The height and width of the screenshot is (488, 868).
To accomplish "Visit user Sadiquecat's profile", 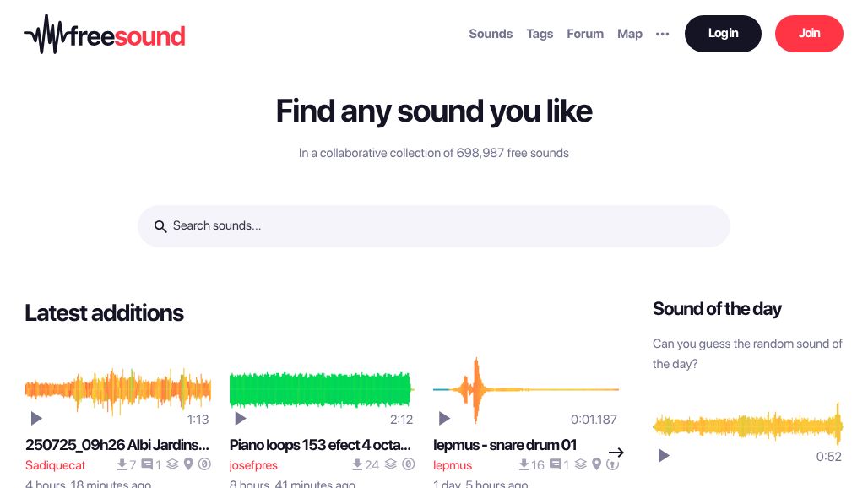I will click(56, 465).
